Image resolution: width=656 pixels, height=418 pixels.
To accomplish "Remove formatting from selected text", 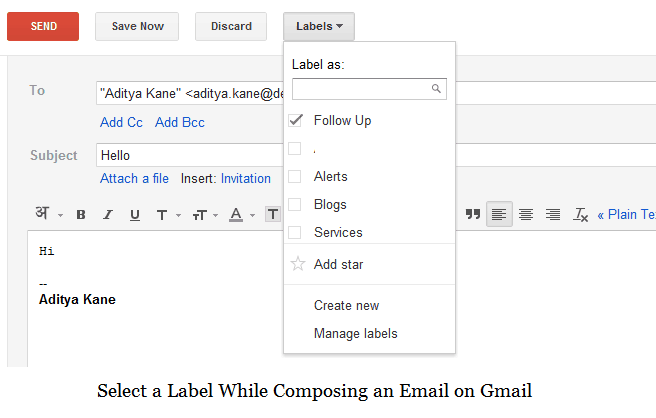I will (580, 214).
